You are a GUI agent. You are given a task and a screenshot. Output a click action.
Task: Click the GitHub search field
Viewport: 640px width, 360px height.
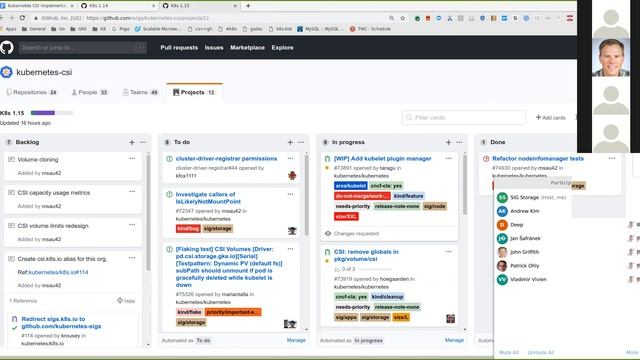(x=82, y=47)
